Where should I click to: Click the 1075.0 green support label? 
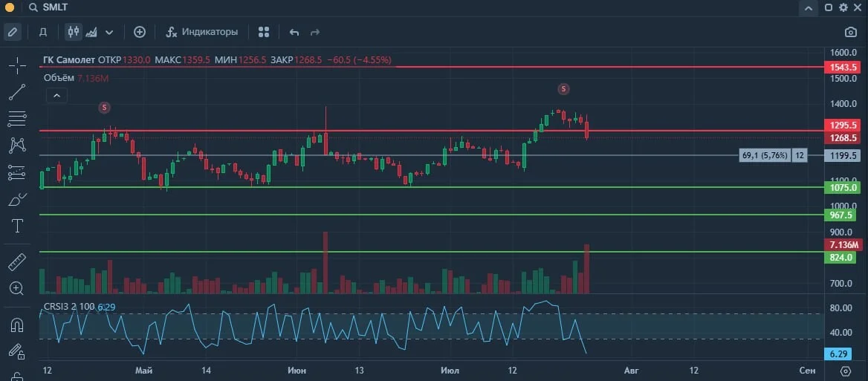[x=843, y=187]
